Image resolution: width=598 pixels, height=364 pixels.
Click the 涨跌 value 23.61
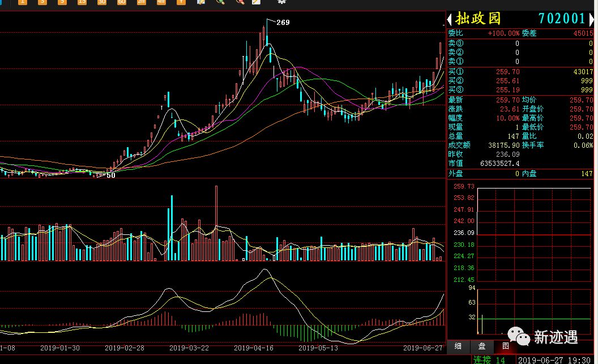pyautogui.click(x=510, y=109)
